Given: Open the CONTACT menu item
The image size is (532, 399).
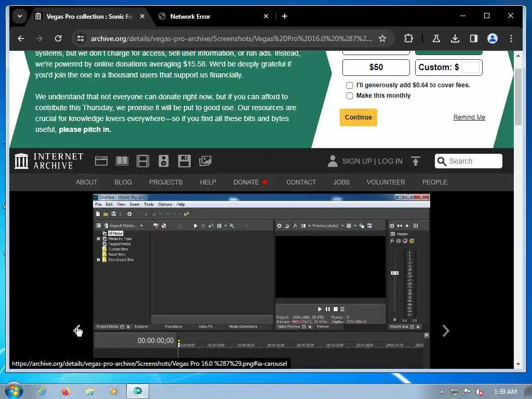Looking at the screenshot, I should pos(301,182).
